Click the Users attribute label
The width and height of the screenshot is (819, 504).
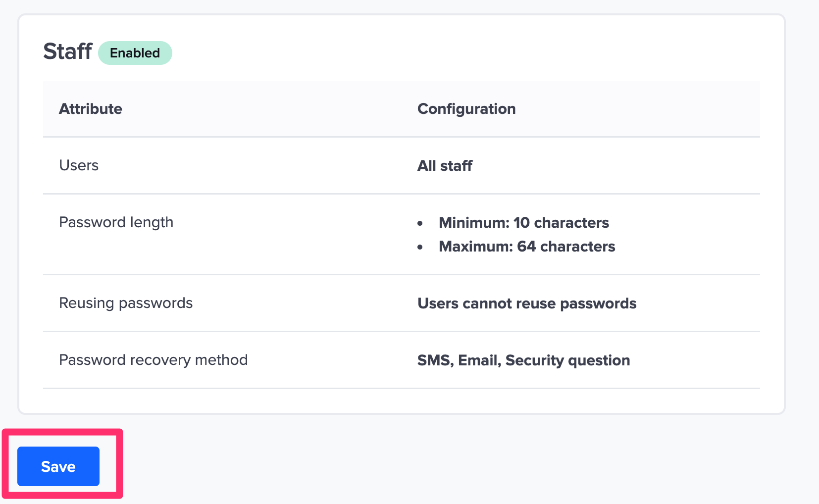79,165
